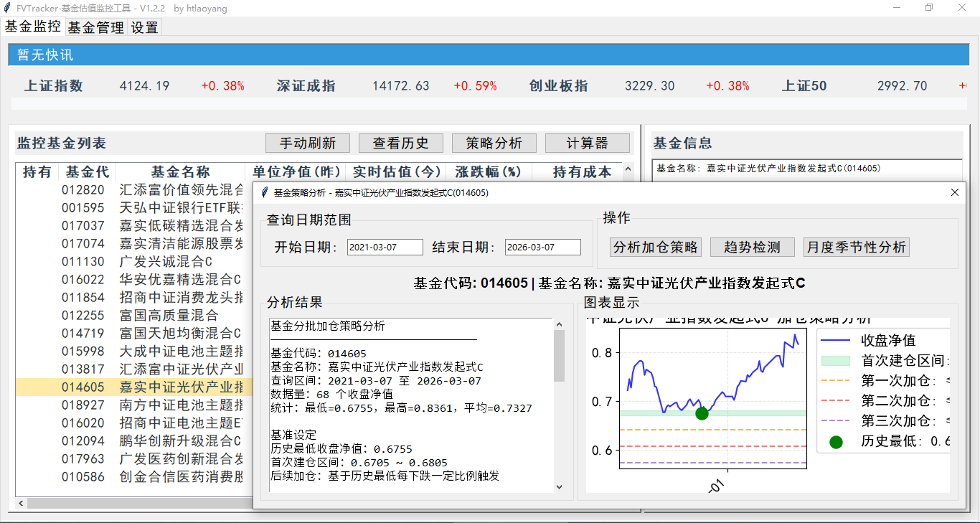Close the 基金策略分析 dialog
This screenshot has height=523, width=980.
tap(954, 192)
